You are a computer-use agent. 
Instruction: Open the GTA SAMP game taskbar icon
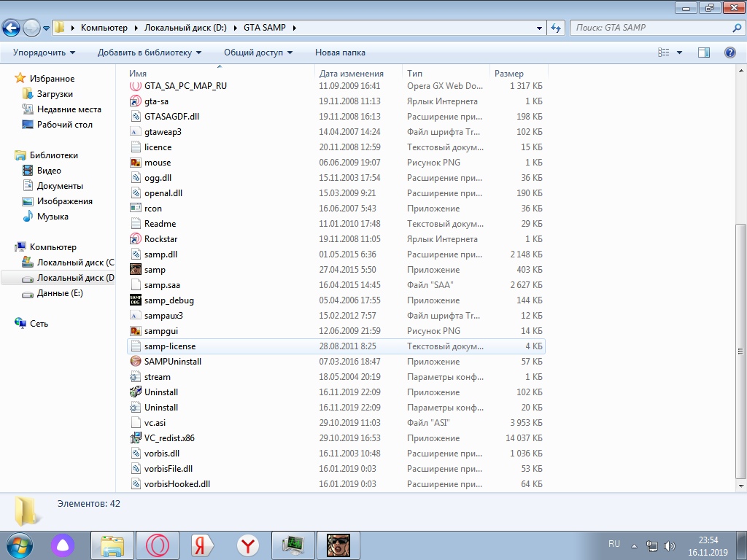[x=338, y=545]
